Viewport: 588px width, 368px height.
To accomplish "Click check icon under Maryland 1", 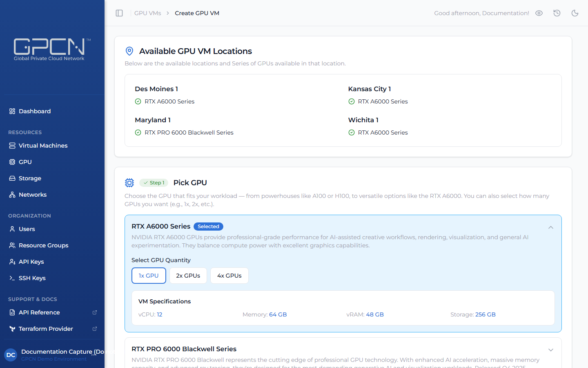I will pyautogui.click(x=138, y=132).
